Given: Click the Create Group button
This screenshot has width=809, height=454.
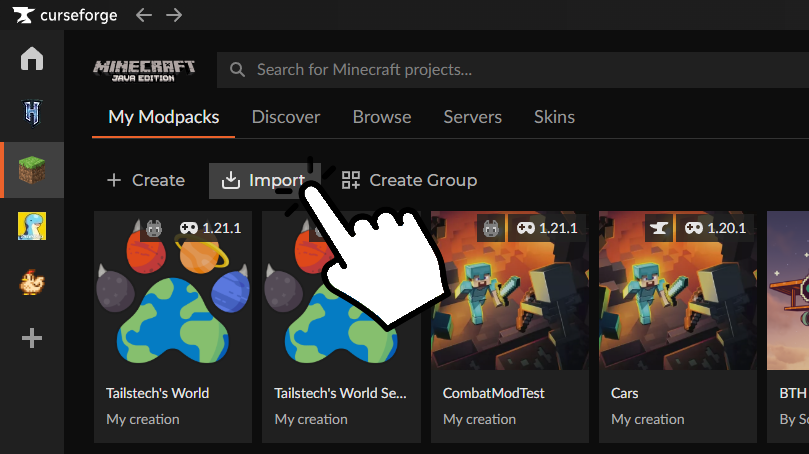Looking at the screenshot, I should 409,180.
